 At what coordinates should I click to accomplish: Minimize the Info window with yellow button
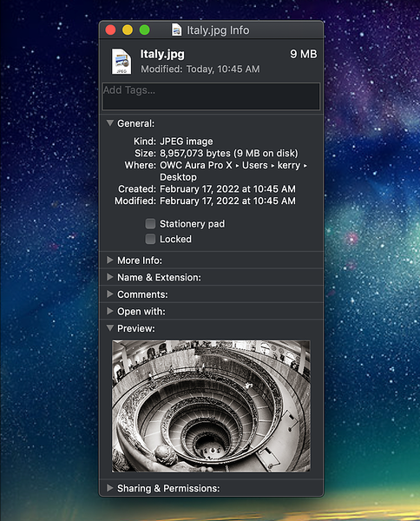pos(128,30)
